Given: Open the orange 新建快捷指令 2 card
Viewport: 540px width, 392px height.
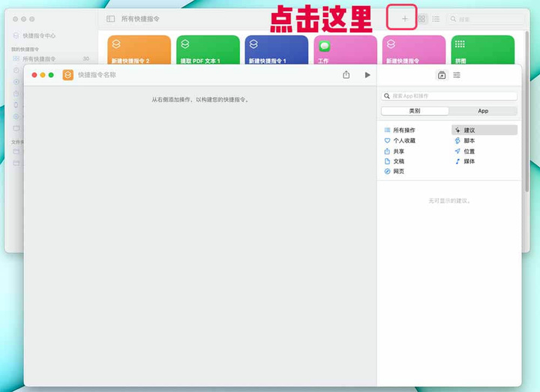Looking at the screenshot, I should click(139, 50).
